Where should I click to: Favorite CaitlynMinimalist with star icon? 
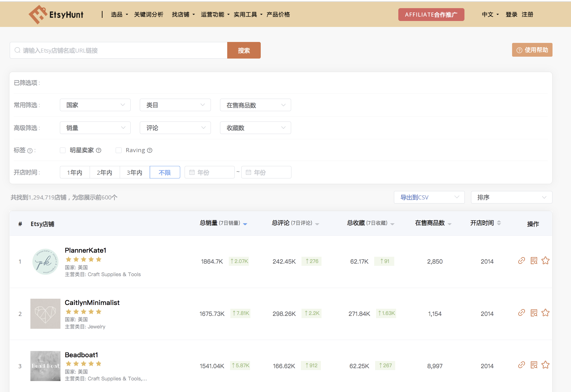coord(545,312)
